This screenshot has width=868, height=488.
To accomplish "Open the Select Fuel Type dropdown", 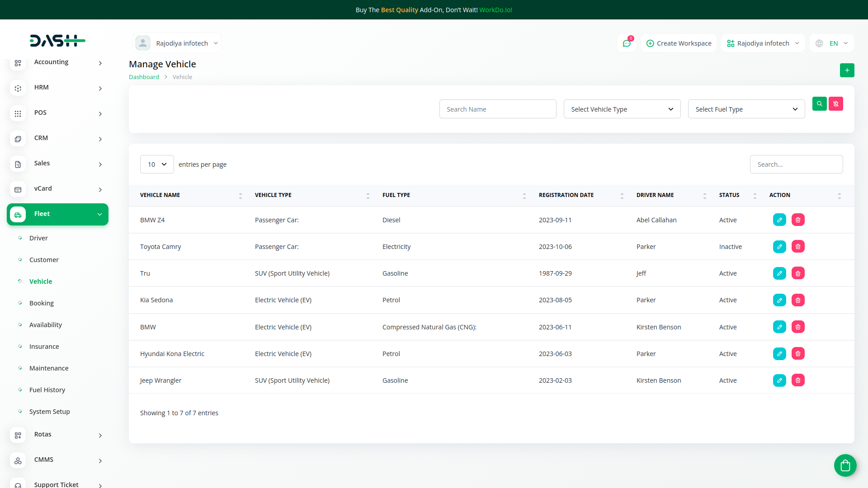I will tap(746, 109).
